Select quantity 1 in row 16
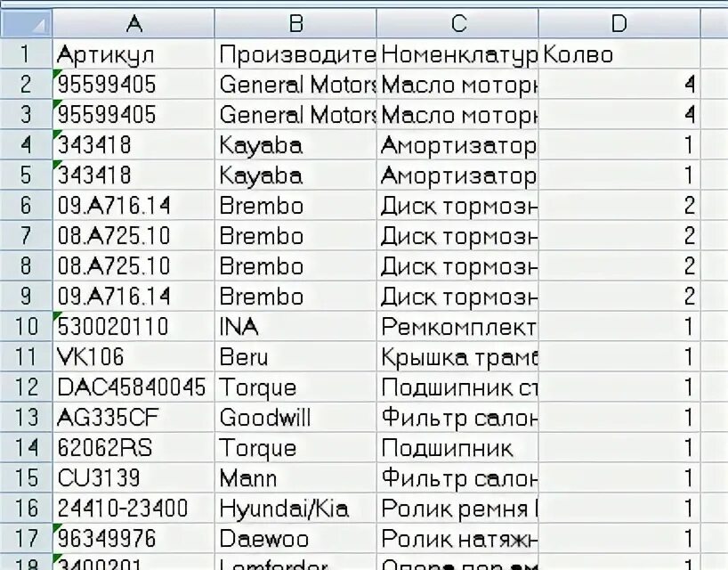The width and height of the screenshot is (728, 570). (619, 508)
